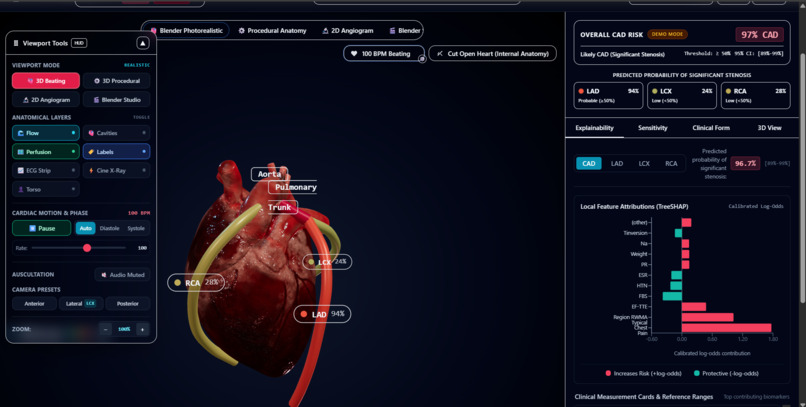Screen dimensions: 806x407
Task: Toggle the Flow anatomical layer
Action: coord(46,133)
